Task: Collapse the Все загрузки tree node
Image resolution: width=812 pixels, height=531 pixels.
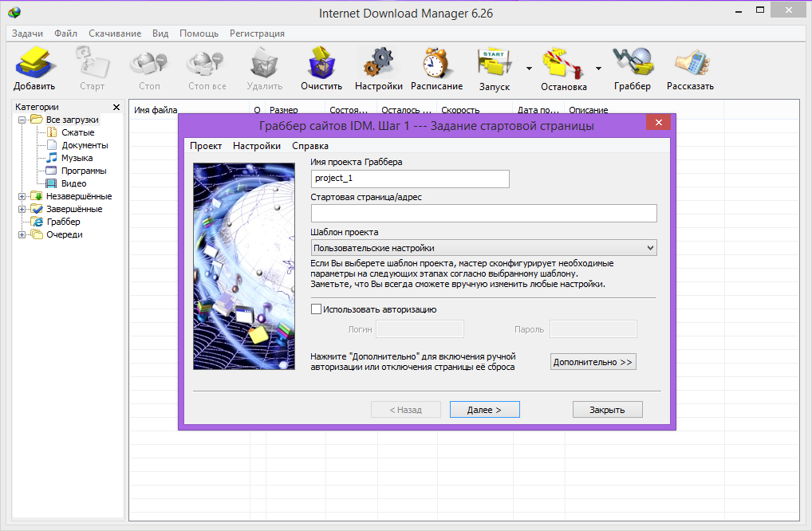Action: (x=22, y=120)
